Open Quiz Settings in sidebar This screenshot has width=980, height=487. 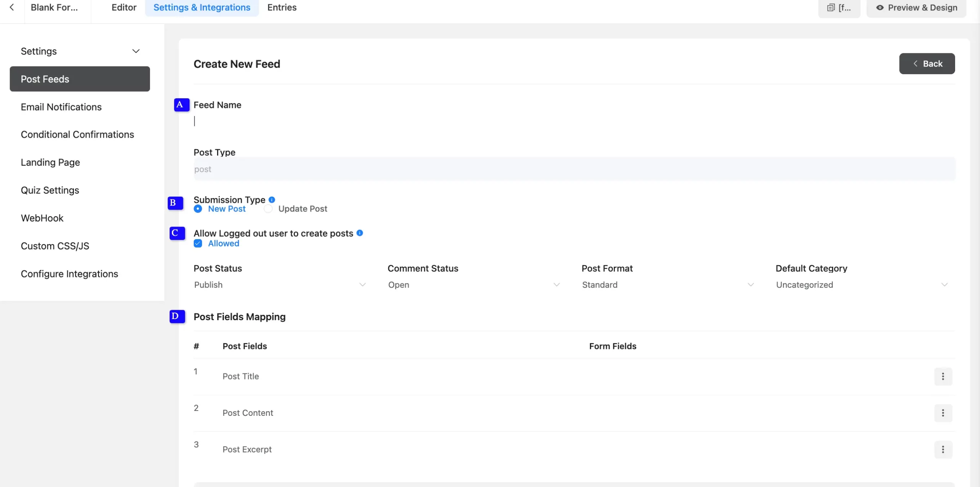[50, 191]
